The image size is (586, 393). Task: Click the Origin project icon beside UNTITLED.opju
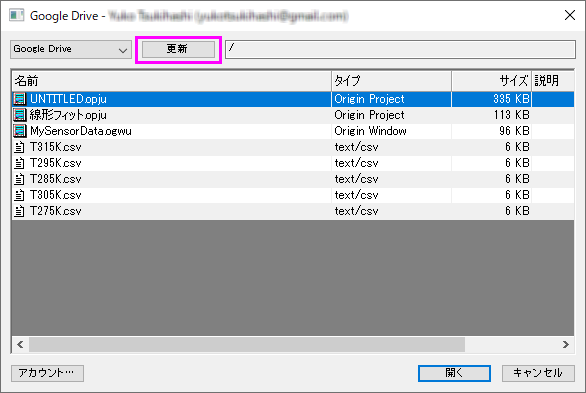point(20,99)
